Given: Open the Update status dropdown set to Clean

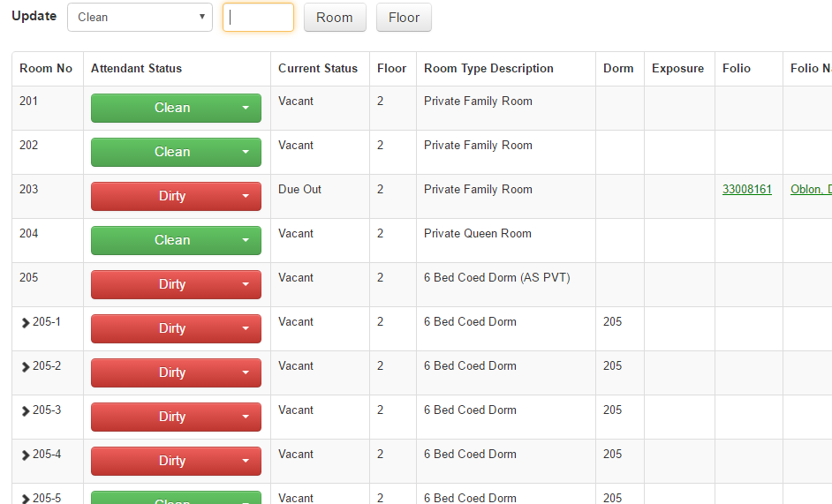Looking at the screenshot, I should click(140, 17).
